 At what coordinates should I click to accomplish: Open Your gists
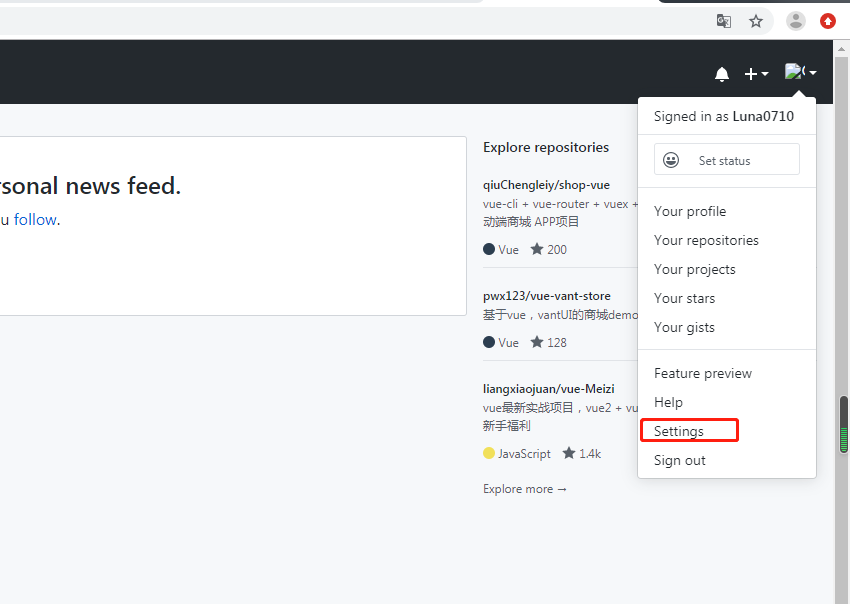click(x=684, y=327)
